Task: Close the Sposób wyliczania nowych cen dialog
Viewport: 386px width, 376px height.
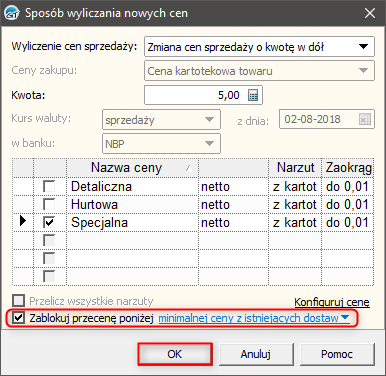Action: (370, 13)
